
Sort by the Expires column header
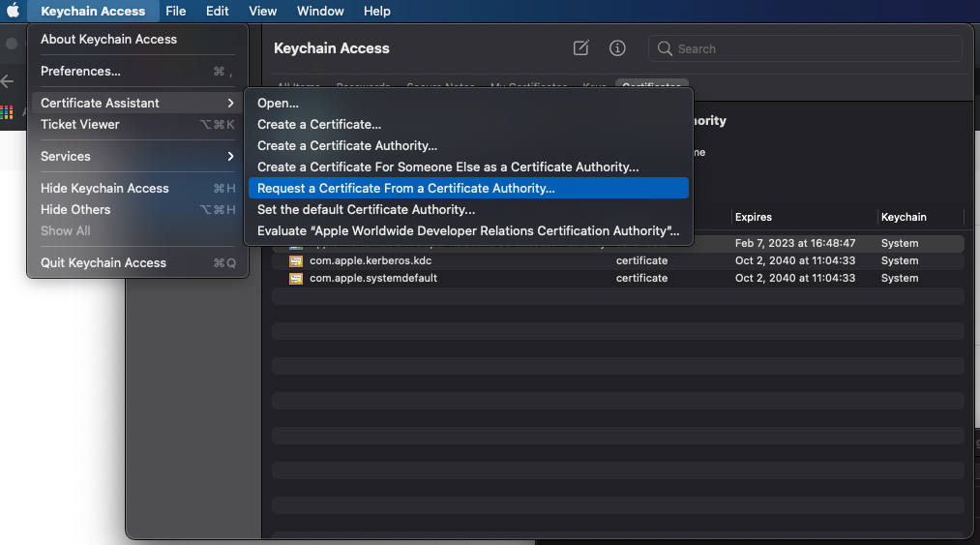(x=753, y=217)
